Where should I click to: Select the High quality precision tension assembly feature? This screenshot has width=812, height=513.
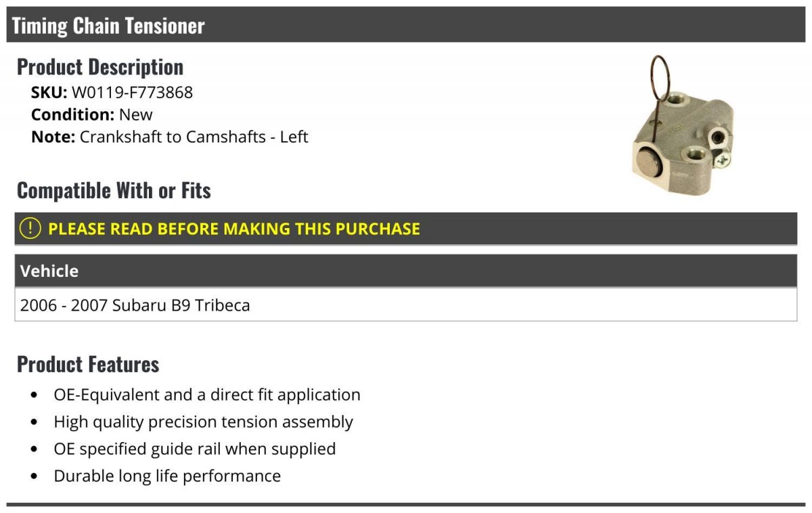tap(203, 422)
